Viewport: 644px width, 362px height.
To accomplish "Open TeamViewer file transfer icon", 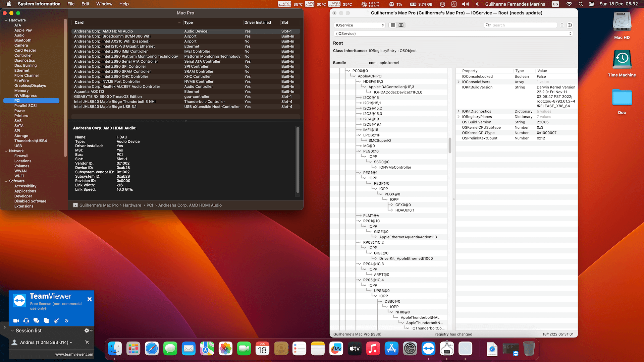I will pyautogui.click(x=46, y=321).
